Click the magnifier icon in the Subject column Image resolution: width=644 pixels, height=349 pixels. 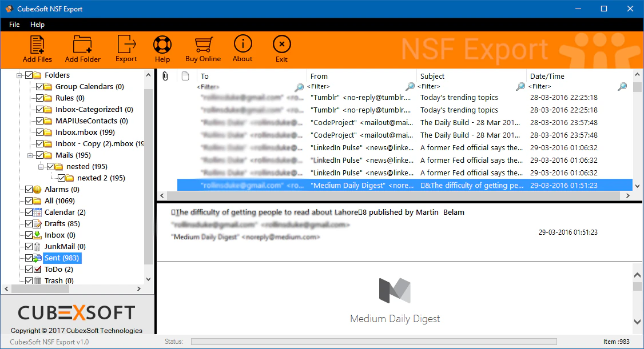pos(520,87)
